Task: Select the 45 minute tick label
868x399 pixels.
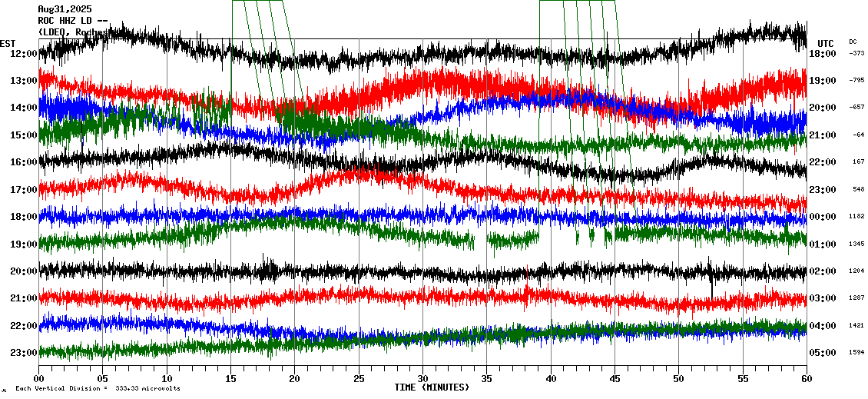Action: coord(615,379)
